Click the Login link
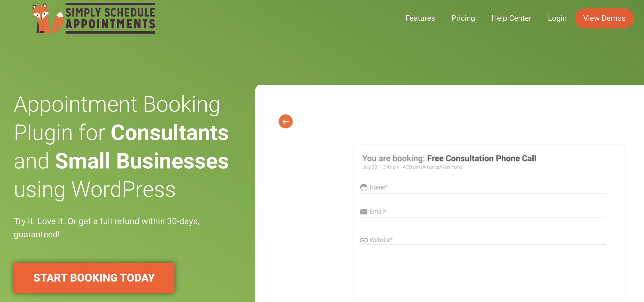 point(557,18)
